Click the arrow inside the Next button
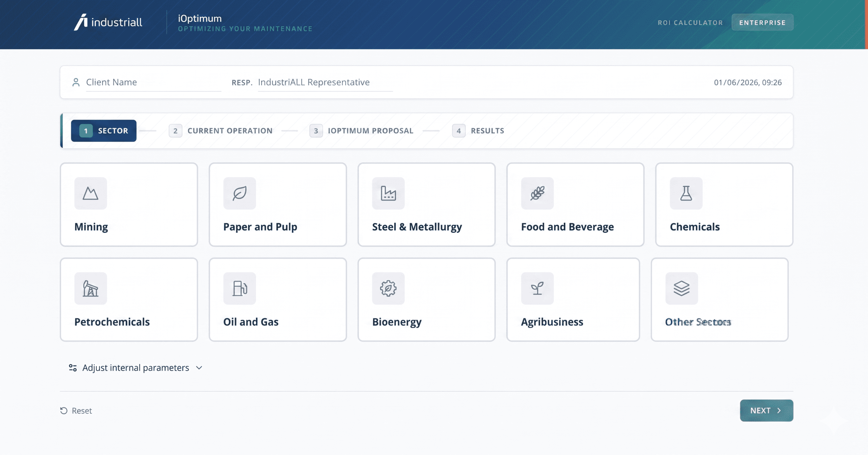The width and height of the screenshot is (868, 455). pyautogui.click(x=779, y=411)
